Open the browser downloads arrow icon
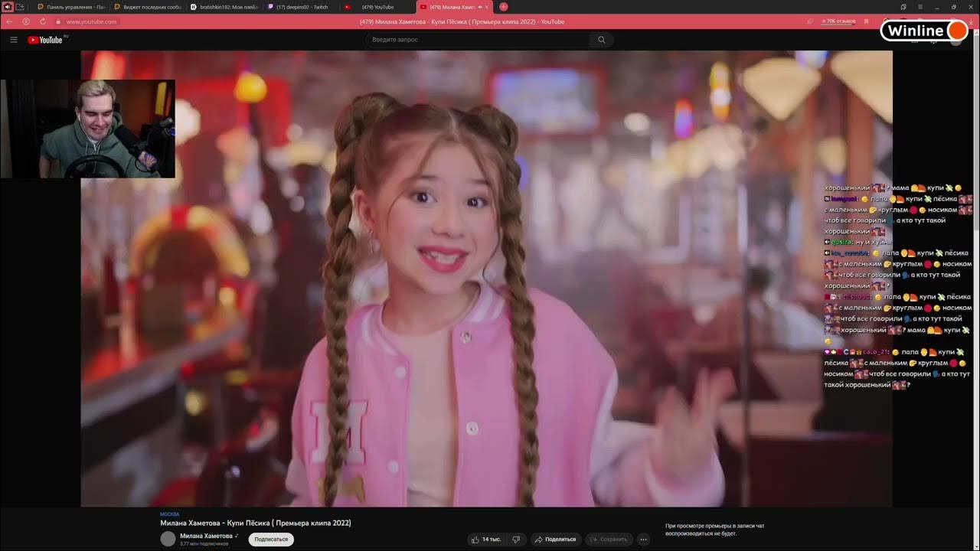The height and width of the screenshot is (551, 980). (970, 21)
